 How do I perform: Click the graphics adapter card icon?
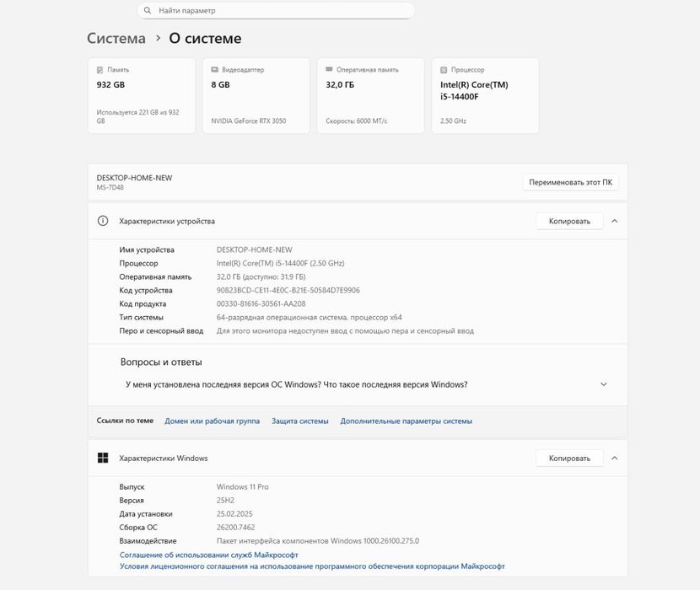tap(214, 70)
